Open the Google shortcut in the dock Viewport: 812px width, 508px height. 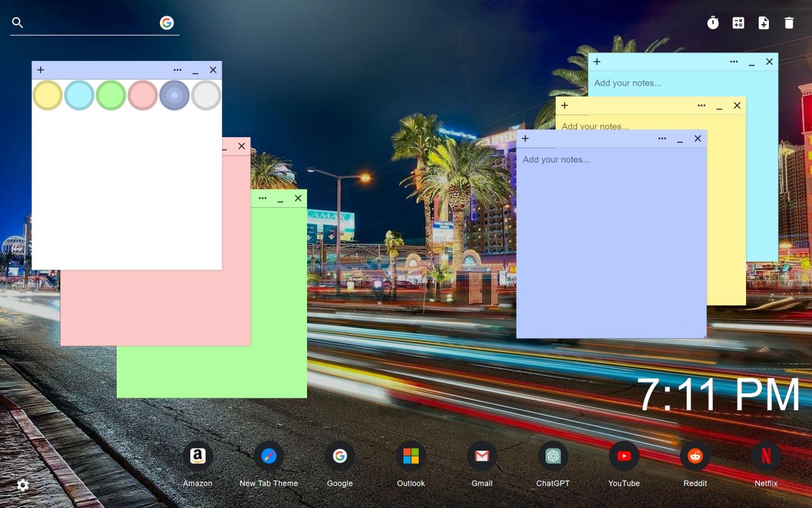tap(340, 456)
